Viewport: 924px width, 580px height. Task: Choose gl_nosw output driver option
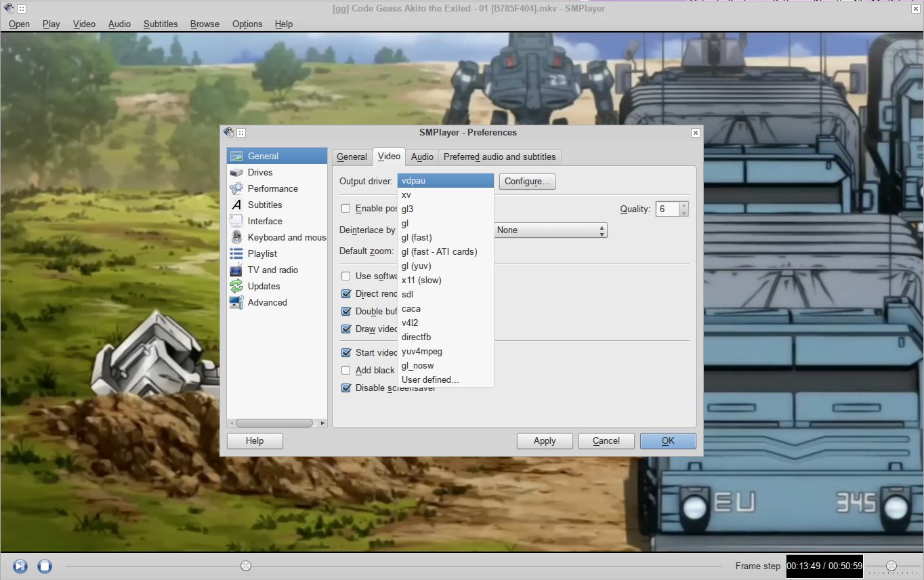pos(446,366)
